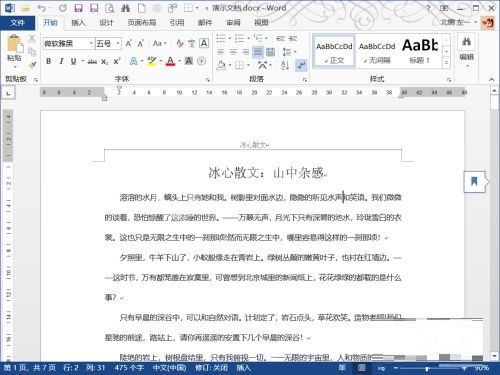Viewport: 500px width, 375px height.
Task: Apply yellow text highlight color
Action: [152, 61]
